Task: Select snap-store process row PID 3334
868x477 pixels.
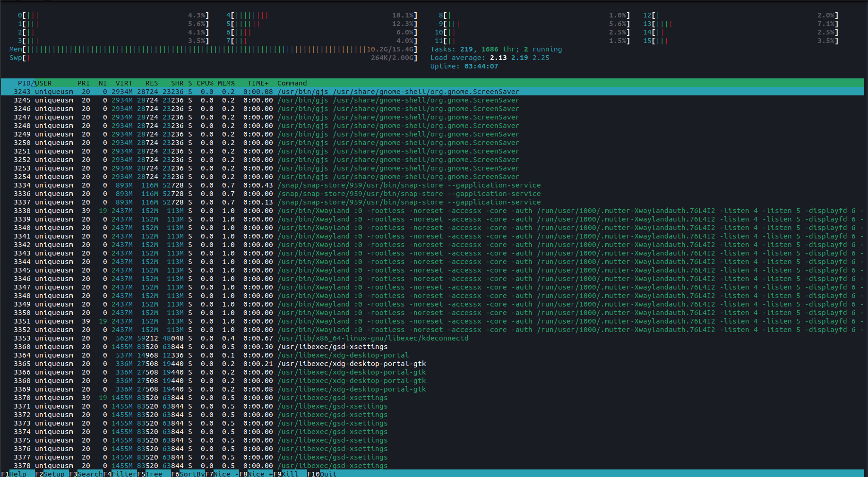Action: [432, 185]
